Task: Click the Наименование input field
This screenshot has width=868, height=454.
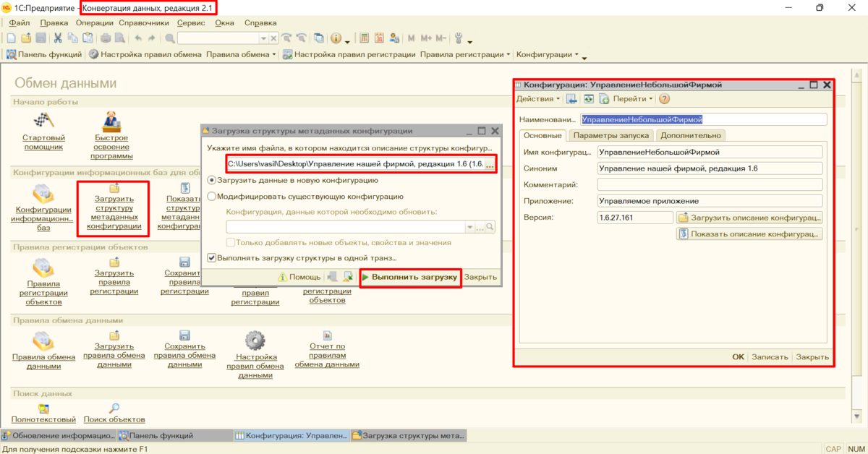Action: (703, 119)
